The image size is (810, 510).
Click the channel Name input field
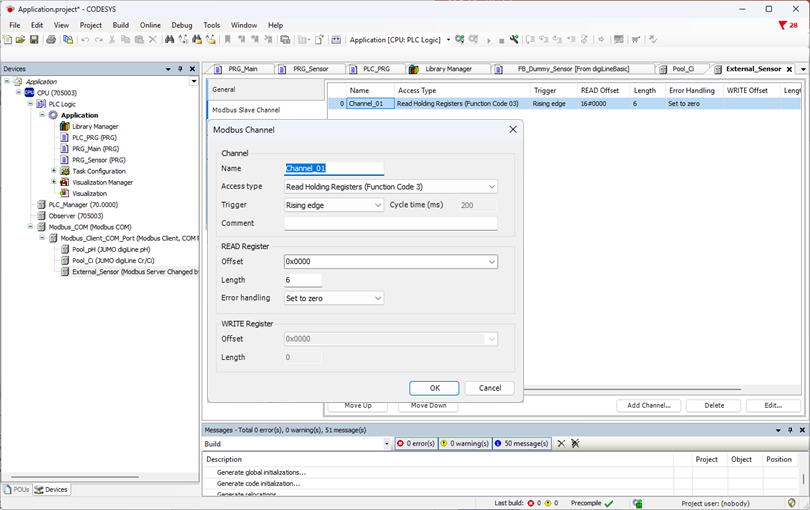[334, 168]
